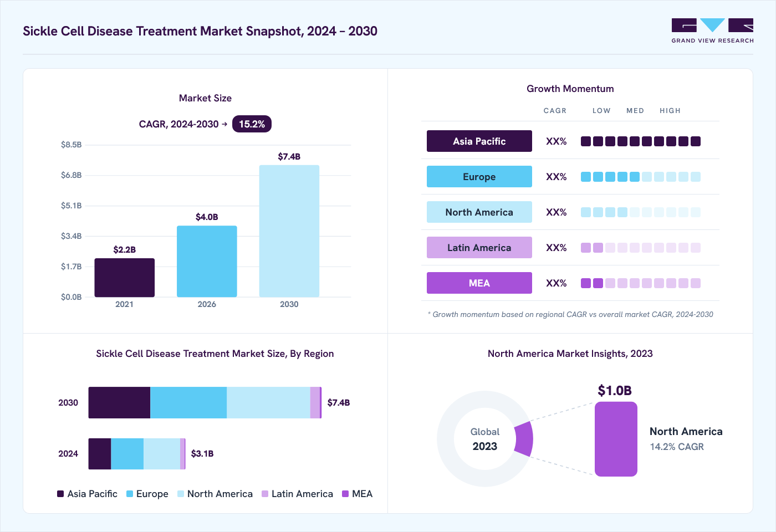Click Asia Pacific segment of 2024 stacked bar
Image resolution: width=776 pixels, height=532 pixels.
pyautogui.click(x=100, y=454)
